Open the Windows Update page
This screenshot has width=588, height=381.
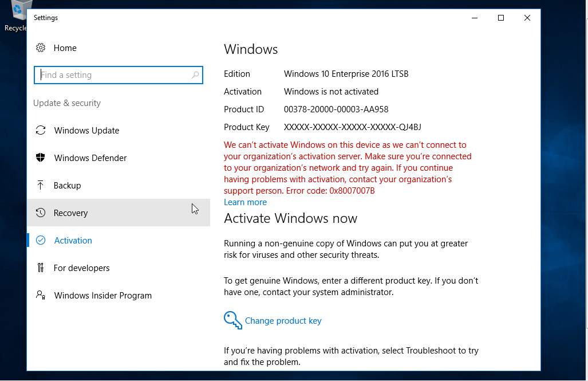coord(119,130)
